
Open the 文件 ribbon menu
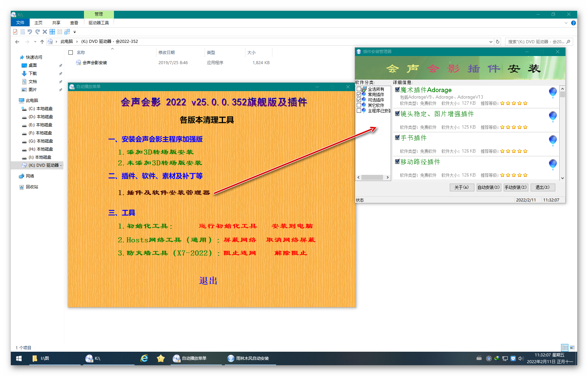20,23
